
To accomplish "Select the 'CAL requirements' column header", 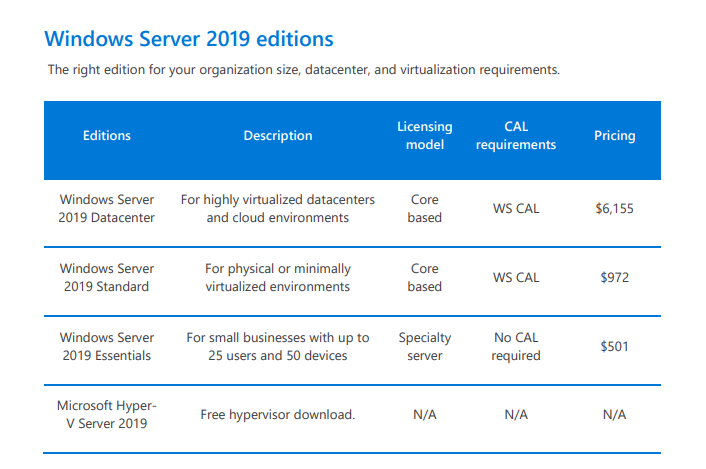I will (x=516, y=135).
